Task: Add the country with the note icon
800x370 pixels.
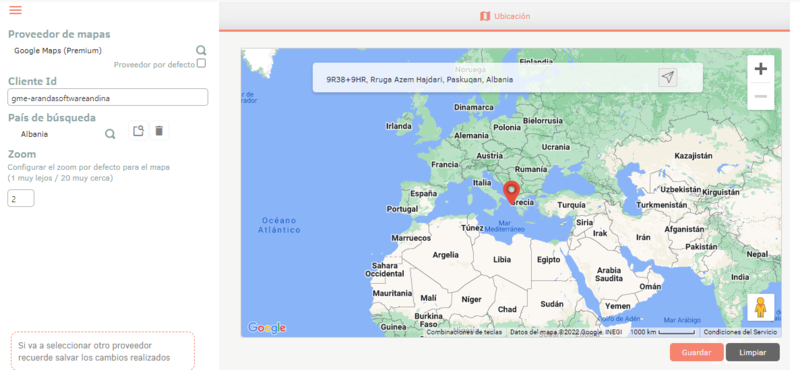Action: pos(138,131)
